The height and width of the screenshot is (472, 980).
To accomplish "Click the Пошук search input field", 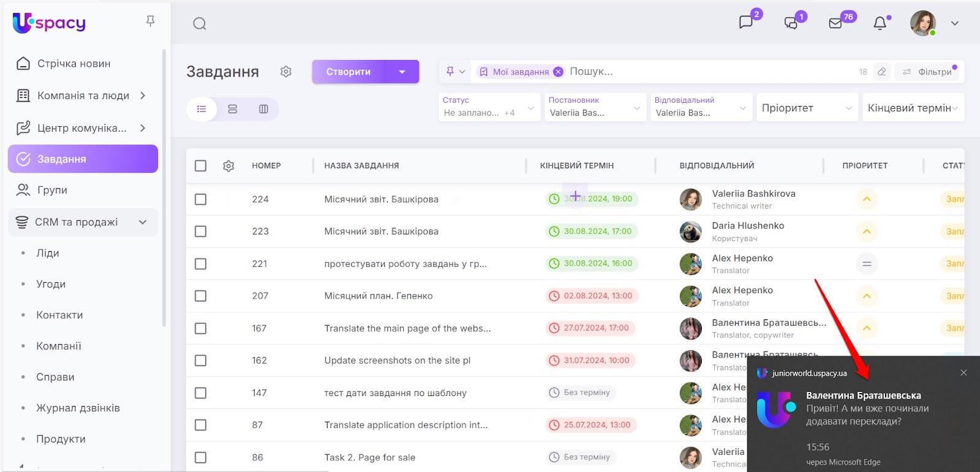I will (x=704, y=72).
